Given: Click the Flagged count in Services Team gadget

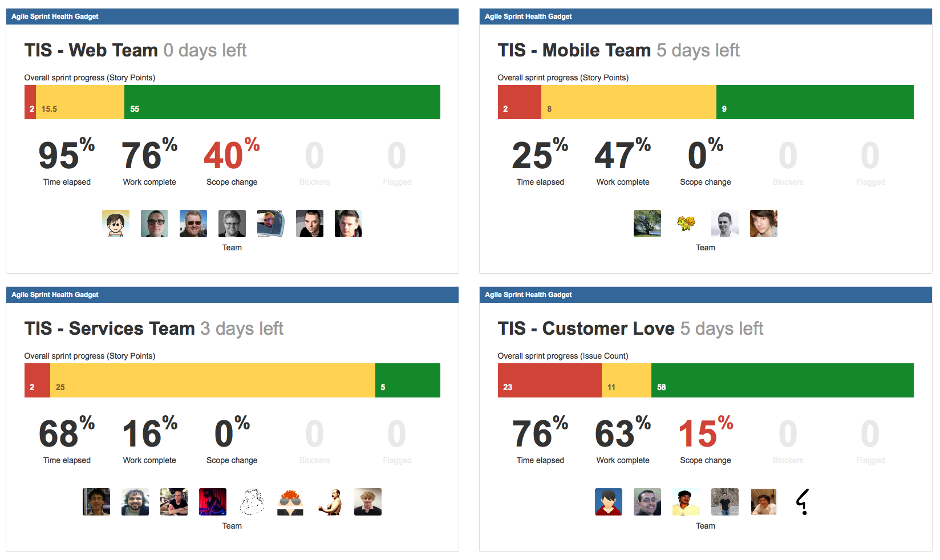Looking at the screenshot, I should pyautogui.click(x=397, y=434).
